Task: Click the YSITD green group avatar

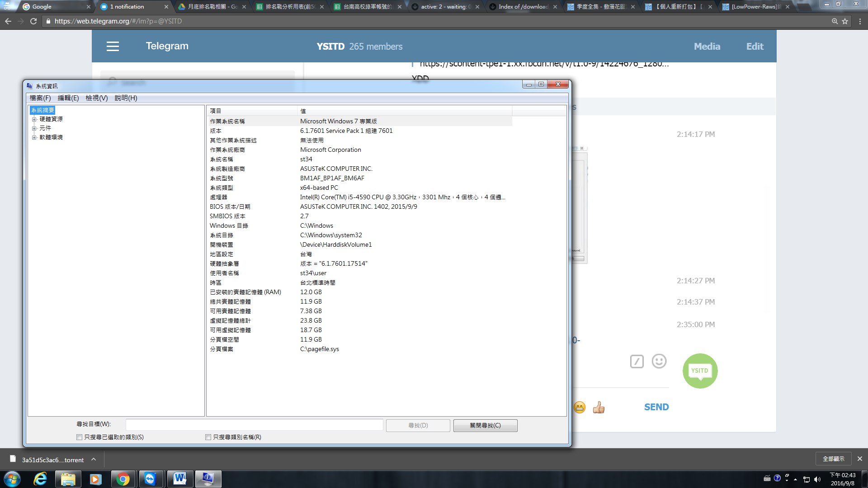Action: (x=700, y=371)
